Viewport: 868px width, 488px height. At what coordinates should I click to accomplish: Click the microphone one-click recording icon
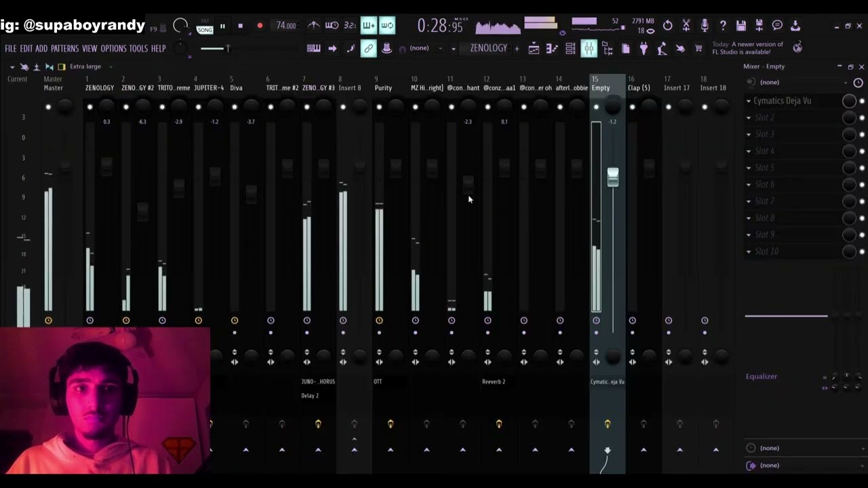click(705, 26)
